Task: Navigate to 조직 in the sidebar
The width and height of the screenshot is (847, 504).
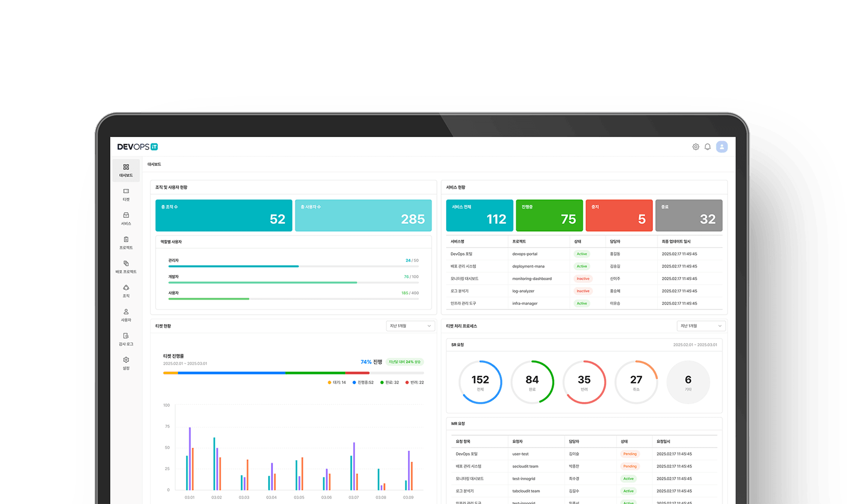Action: click(126, 291)
